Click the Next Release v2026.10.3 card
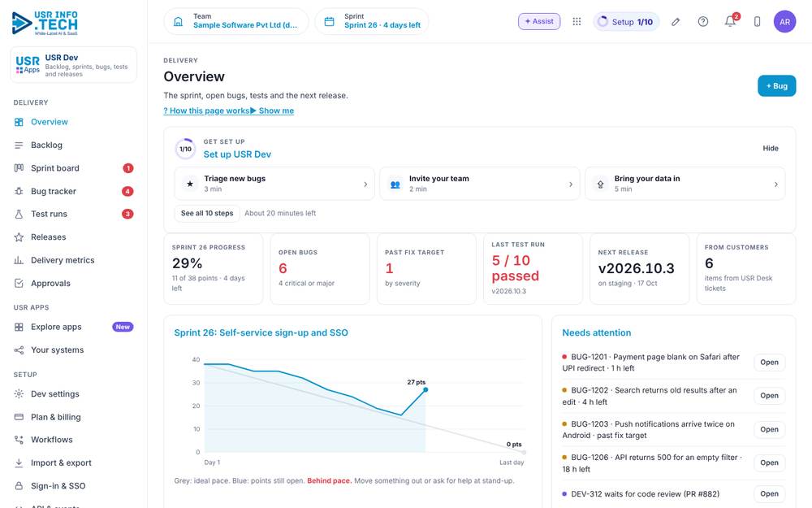The height and width of the screenshot is (508, 812). 639,268
